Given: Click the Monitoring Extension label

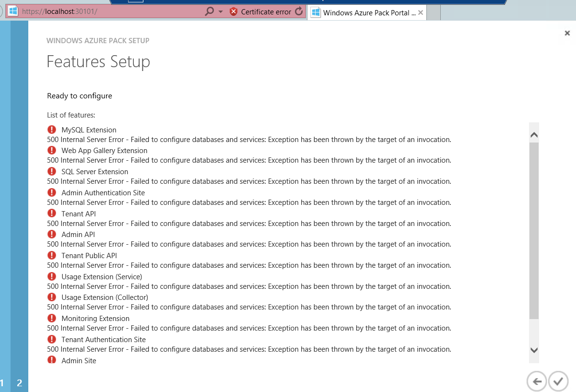Looking at the screenshot, I should pyautogui.click(x=95, y=319).
